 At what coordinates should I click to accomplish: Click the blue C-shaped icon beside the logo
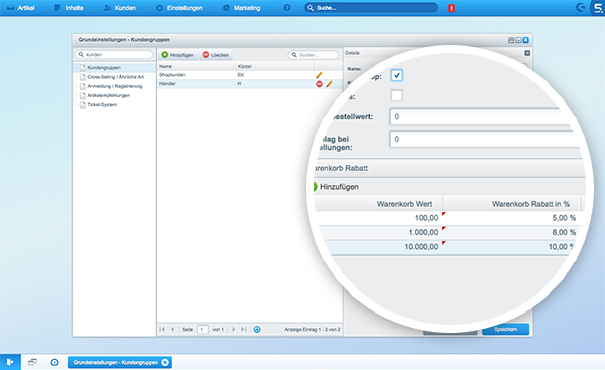click(580, 8)
